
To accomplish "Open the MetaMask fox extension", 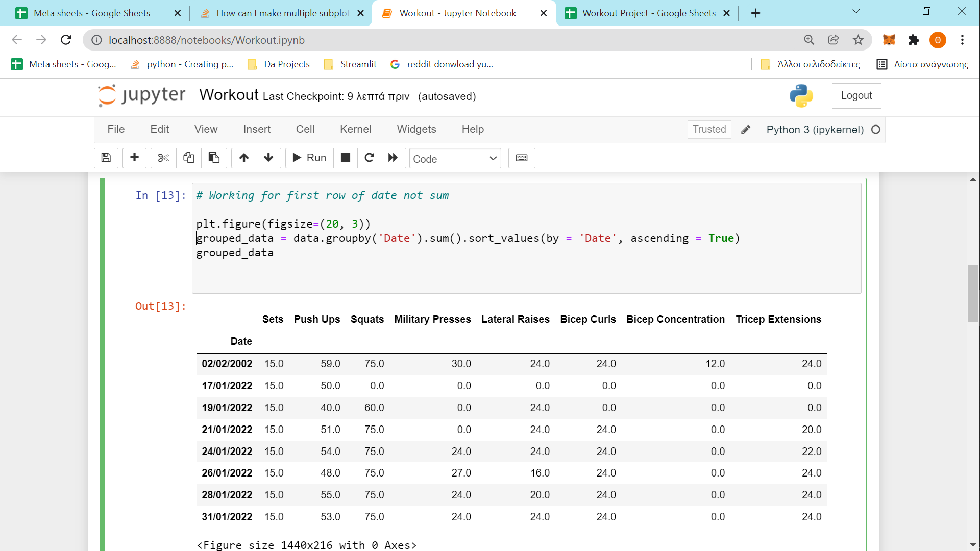I will tap(889, 40).
